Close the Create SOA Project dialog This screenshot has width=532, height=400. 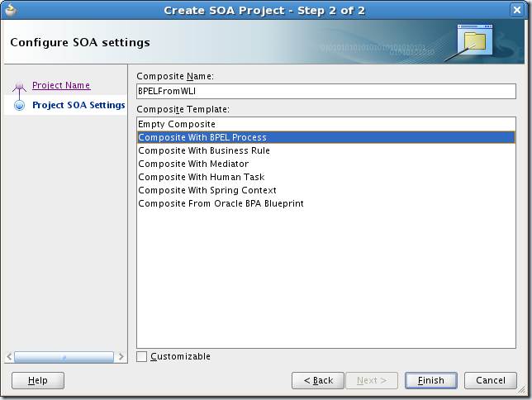[517, 10]
